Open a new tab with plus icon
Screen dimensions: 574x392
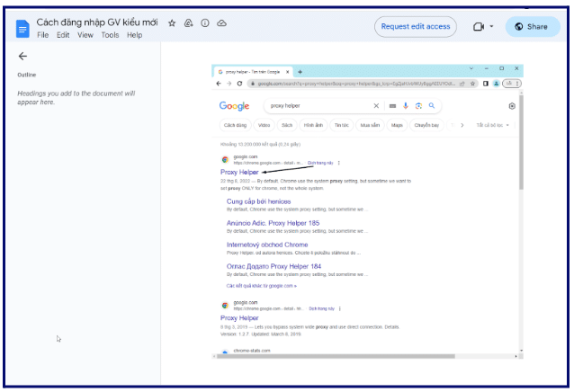point(300,72)
